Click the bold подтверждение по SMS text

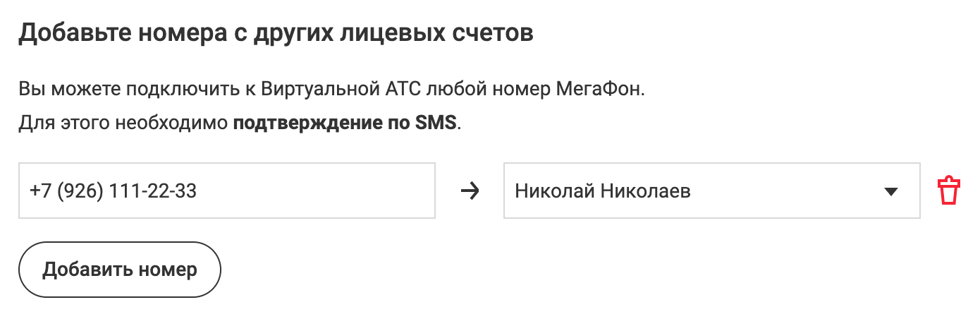pyautogui.click(x=345, y=124)
